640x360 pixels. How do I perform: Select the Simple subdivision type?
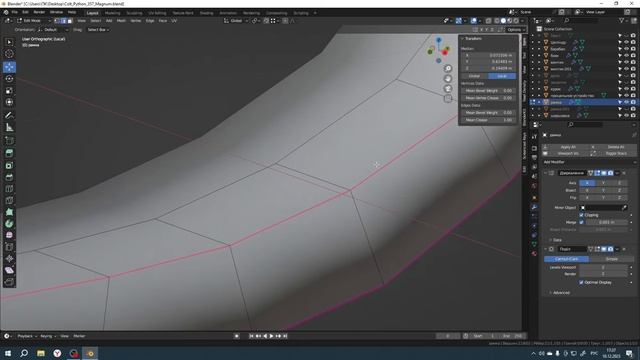(x=611, y=259)
